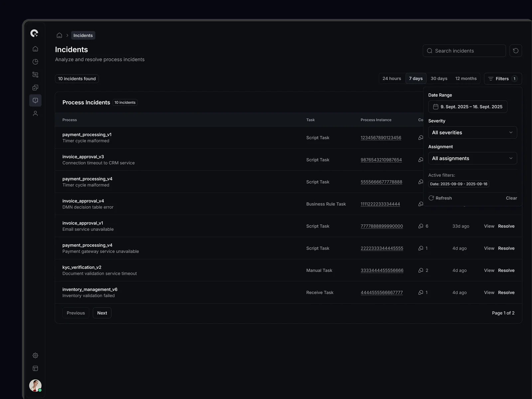Switch to the 24 hours time range
The height and width of the screenshot is (399, 532).
(x=392, y=79)
